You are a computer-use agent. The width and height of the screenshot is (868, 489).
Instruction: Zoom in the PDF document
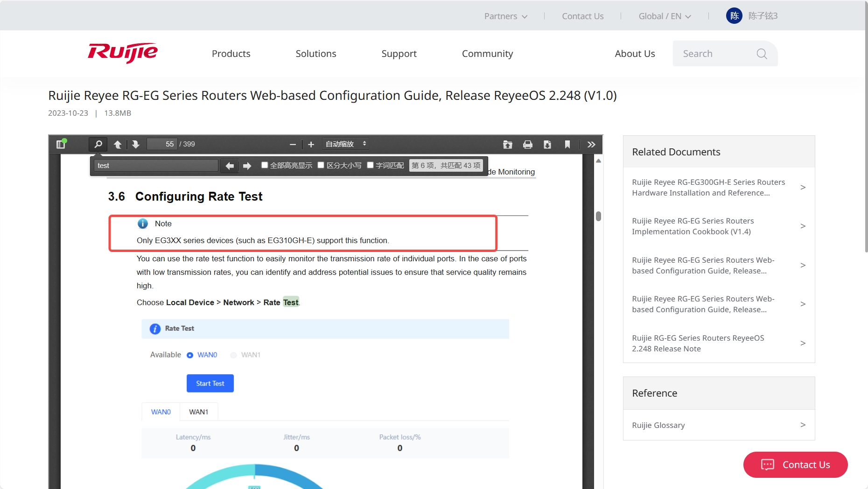[x=311, y=145]
